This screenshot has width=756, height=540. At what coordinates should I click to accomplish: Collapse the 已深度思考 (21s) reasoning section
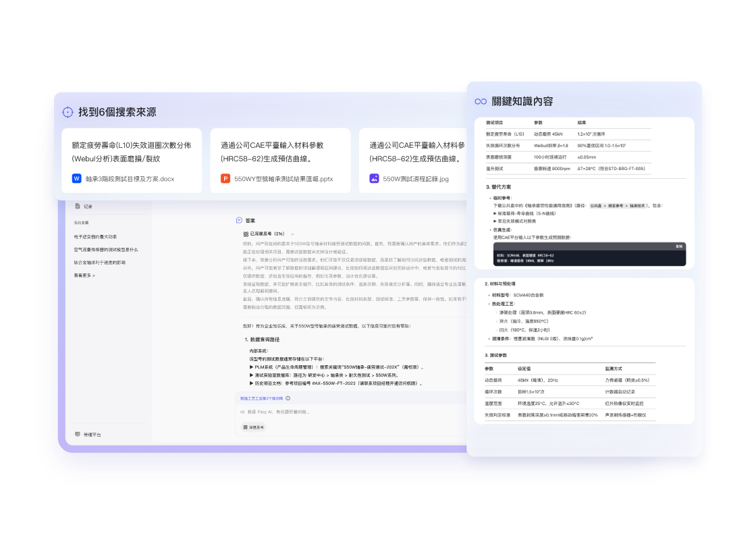[x=292, y=234]
